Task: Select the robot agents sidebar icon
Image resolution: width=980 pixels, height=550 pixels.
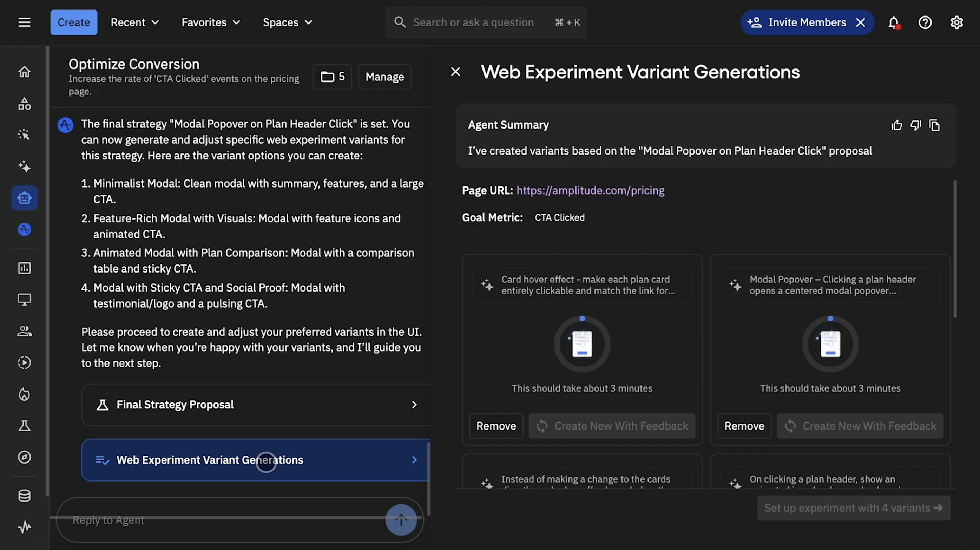Action: pyautogui.click(x=24, y=198)
